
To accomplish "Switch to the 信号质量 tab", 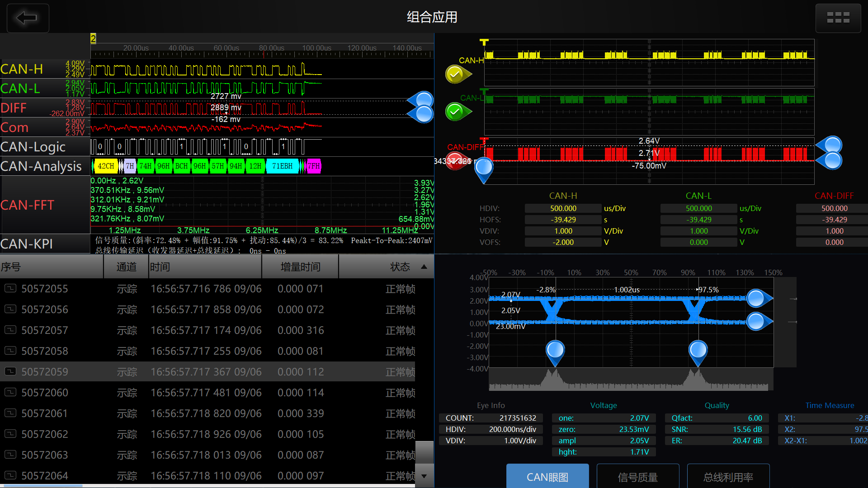I will 638,476.
